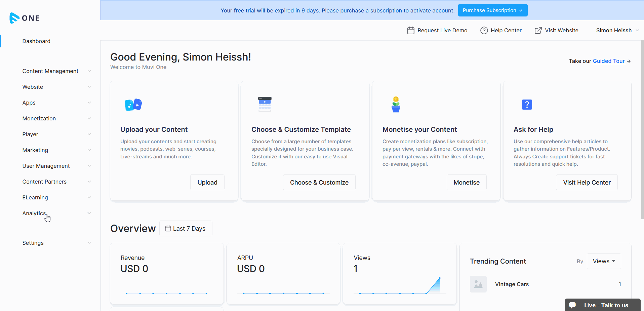Expand the User Management menu chevron
This screenshot has height=311, width=644.
point(89,166)
